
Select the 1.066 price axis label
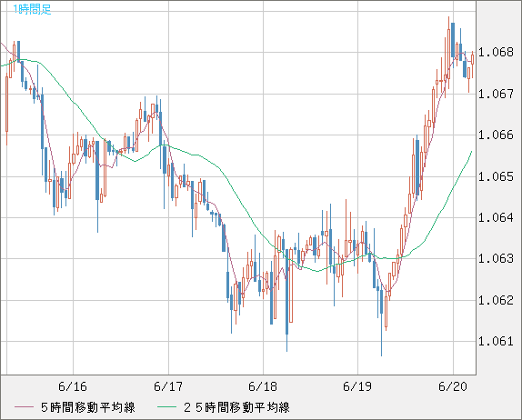click(x=496, y=135)
